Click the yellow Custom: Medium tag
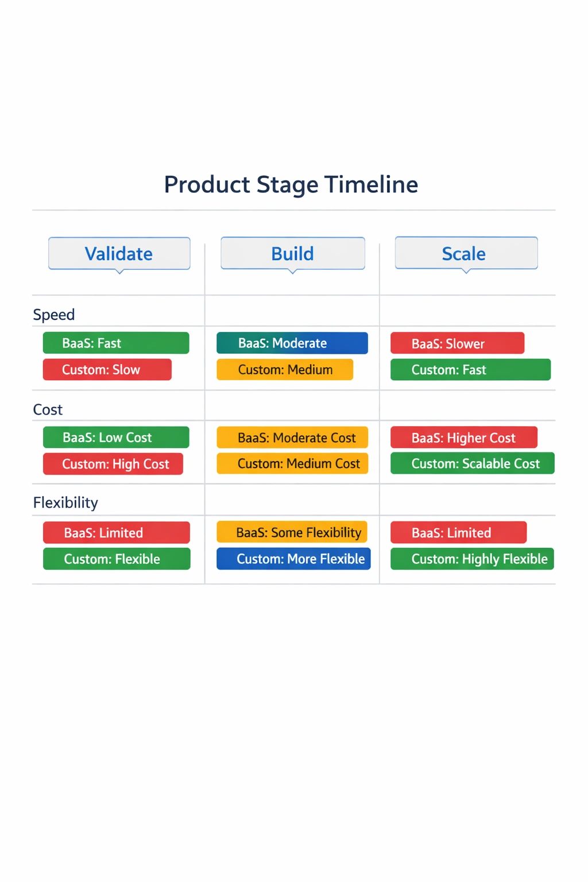The width and height of the screenshot is (588, 882). coord(284,370)
